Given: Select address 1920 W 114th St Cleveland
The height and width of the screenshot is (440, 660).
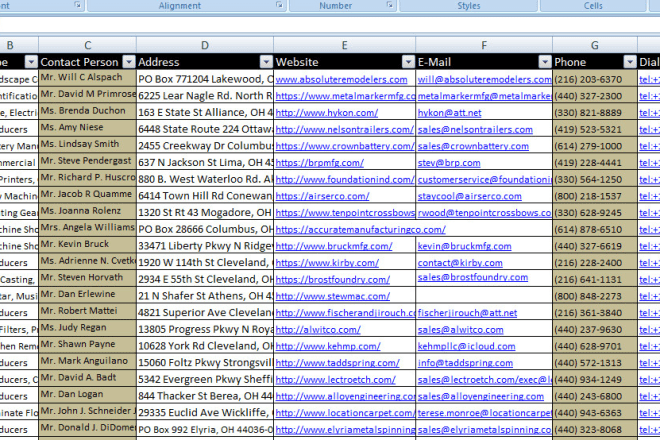Looking at the screenshot, I should tap(205, 262).
